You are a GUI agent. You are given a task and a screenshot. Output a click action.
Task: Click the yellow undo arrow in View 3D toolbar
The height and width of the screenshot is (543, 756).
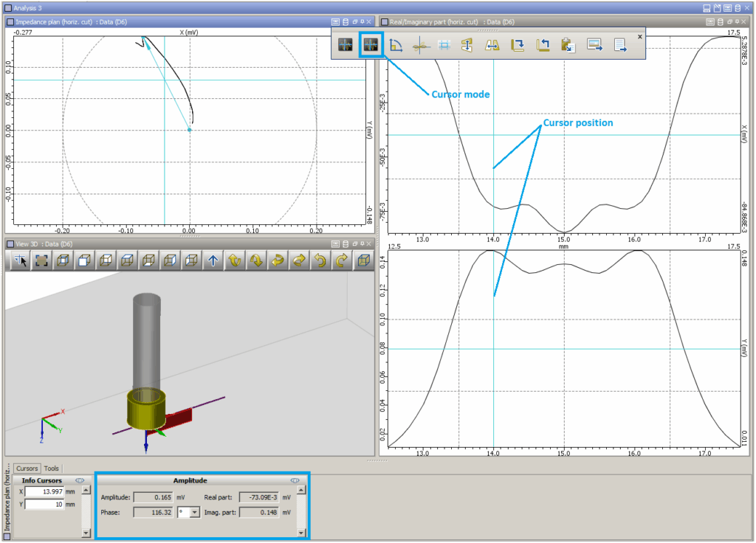[318, 260]
